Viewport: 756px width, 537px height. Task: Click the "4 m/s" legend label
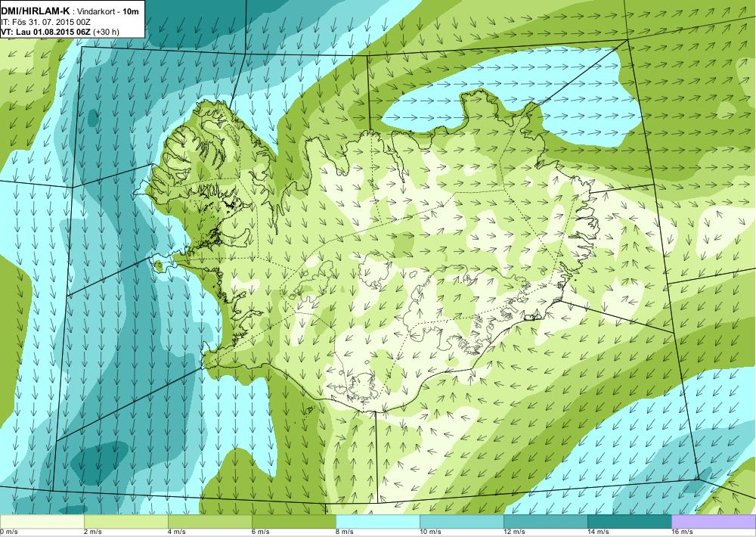176,532
